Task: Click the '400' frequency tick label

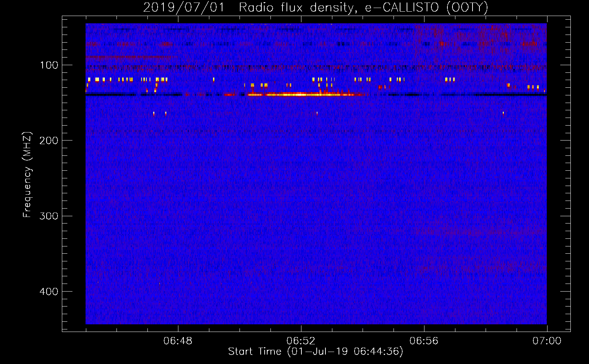Action: pyautogui.click(x=49, y=292)
